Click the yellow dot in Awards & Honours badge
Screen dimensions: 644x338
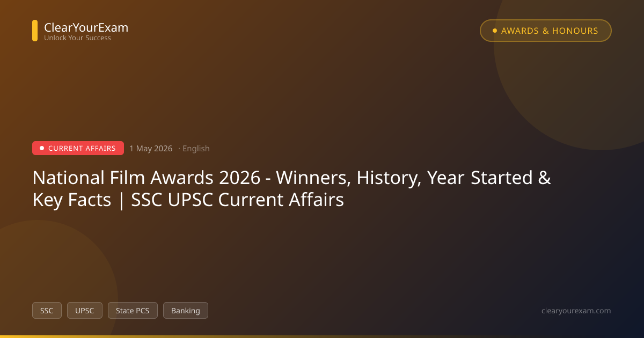click(495, 31)
